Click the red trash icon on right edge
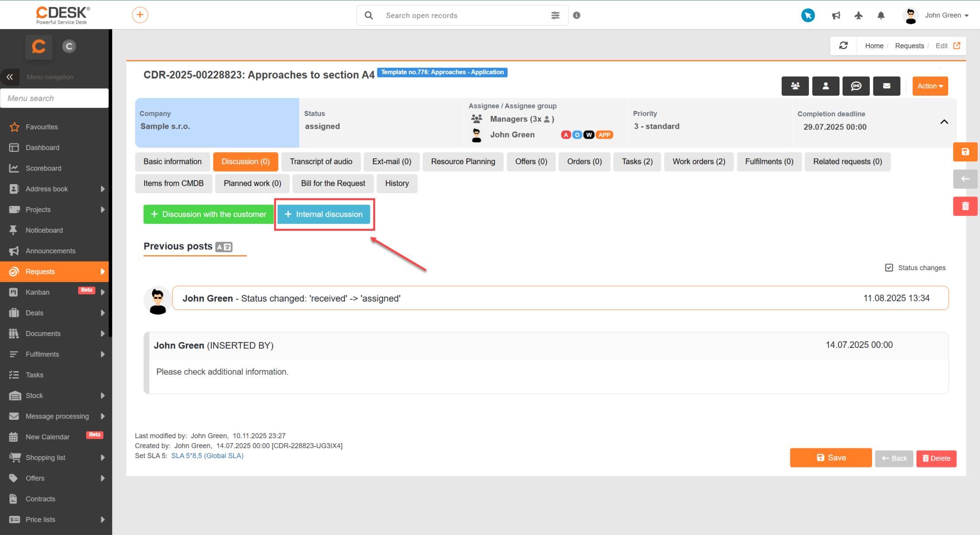Viewport: 980px width, 535px height. (965, 206)
